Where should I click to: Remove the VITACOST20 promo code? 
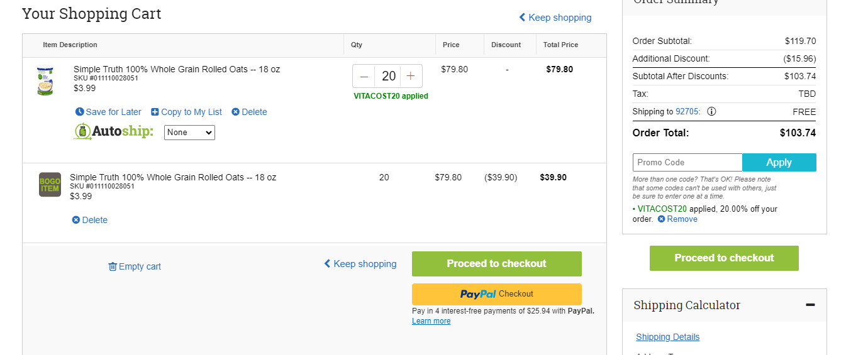677,219
